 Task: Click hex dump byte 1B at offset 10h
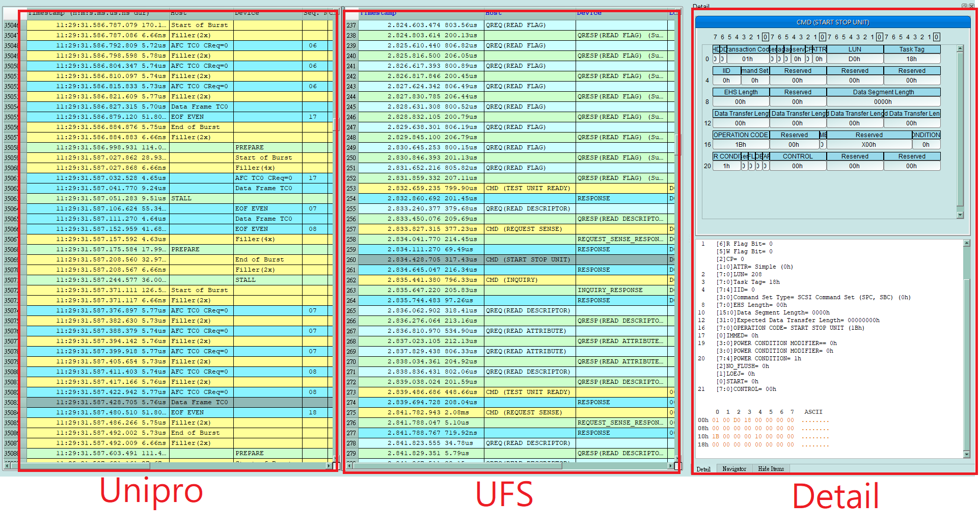click(716, 436)
